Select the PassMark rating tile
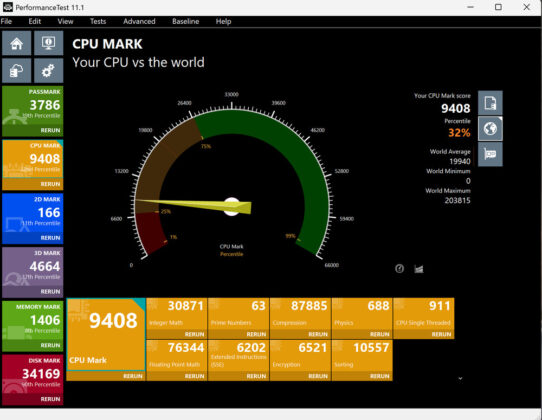 [33, 111]
